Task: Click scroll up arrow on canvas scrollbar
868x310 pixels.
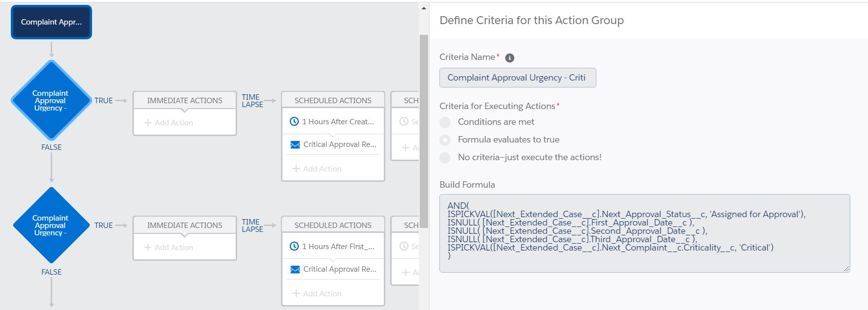Action: (x=424, y=8)
